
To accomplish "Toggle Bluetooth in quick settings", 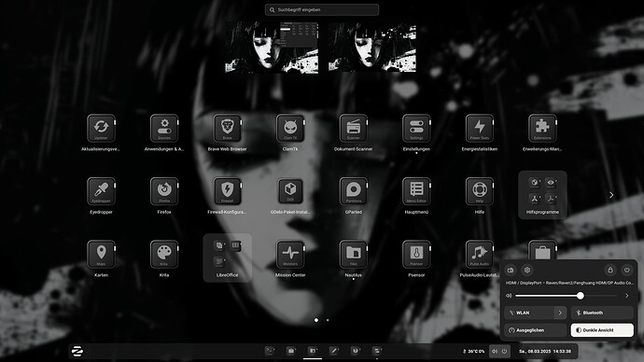I will (x=602, y=313).
